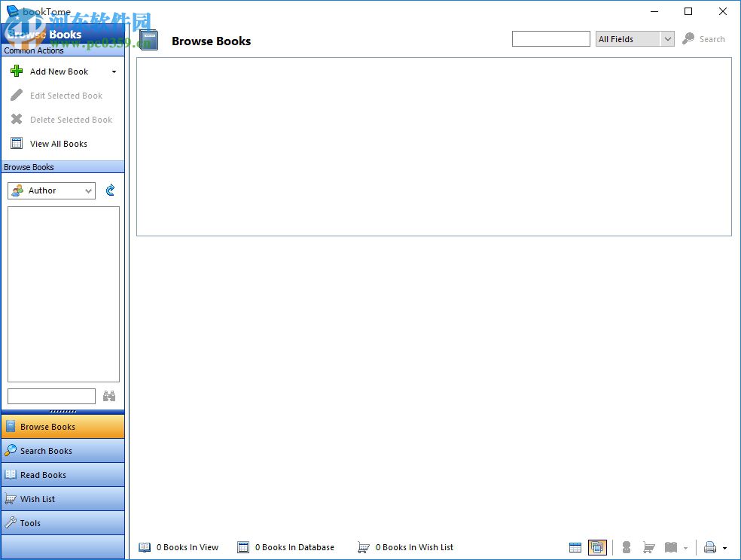
Task: Click the refresh arrow next to Author
Action: click(x=110, y=190)
